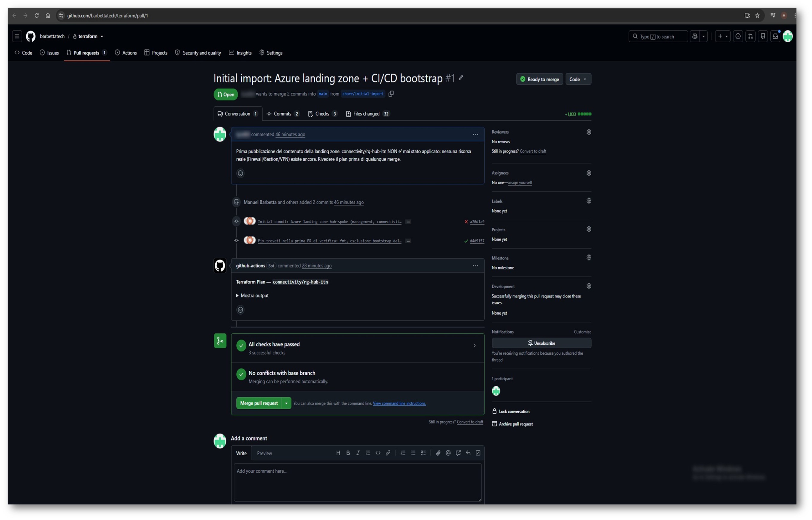Click Convert to draft under Reviewers
Screen dimensions: 812x520
[533, 152]
